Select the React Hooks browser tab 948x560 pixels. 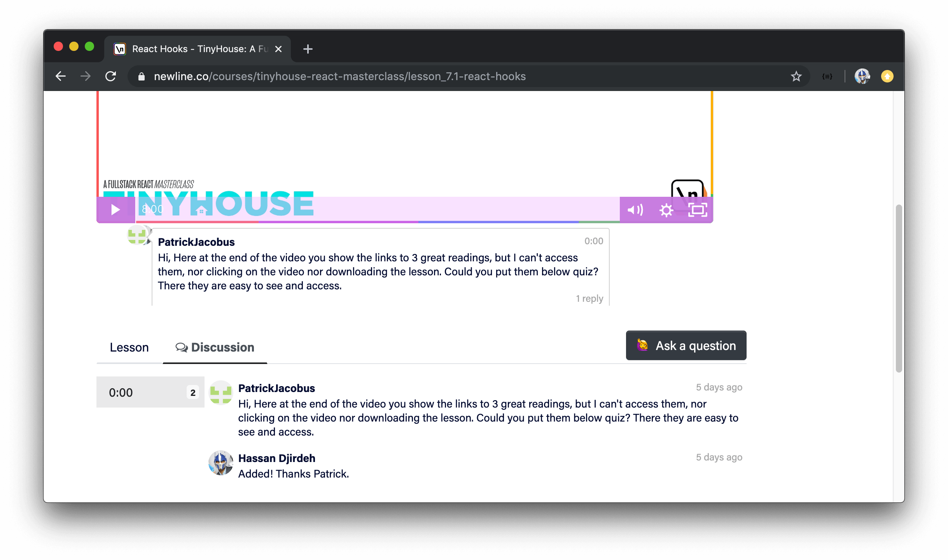click(x=198, y=49)
